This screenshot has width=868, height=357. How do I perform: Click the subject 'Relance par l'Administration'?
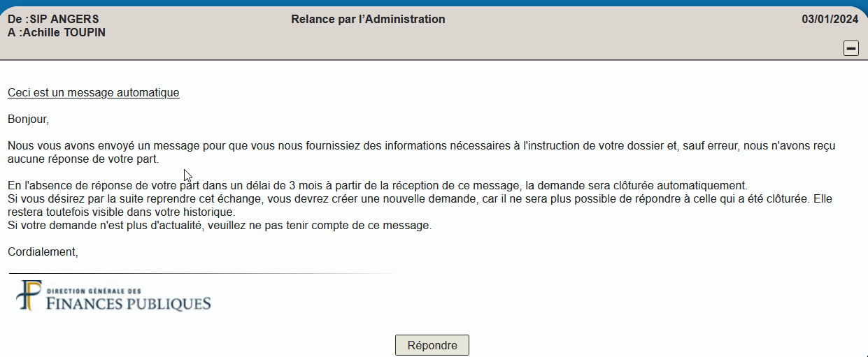(368, 20)
